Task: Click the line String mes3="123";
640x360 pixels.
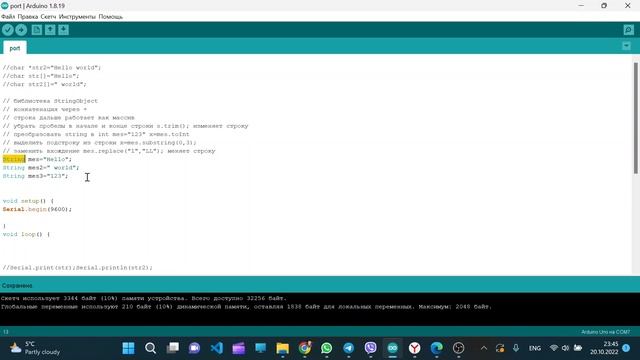Action: click(36, 176)
